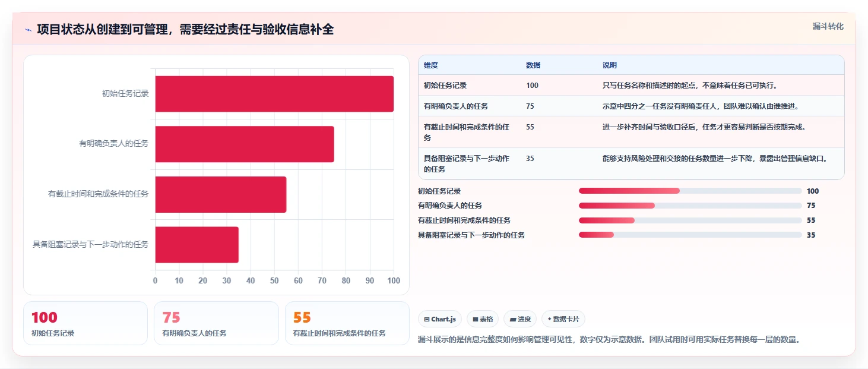
Task: Click the 具备阻塞记录与下一步动作的任务 progress bar
Action: 690,235
